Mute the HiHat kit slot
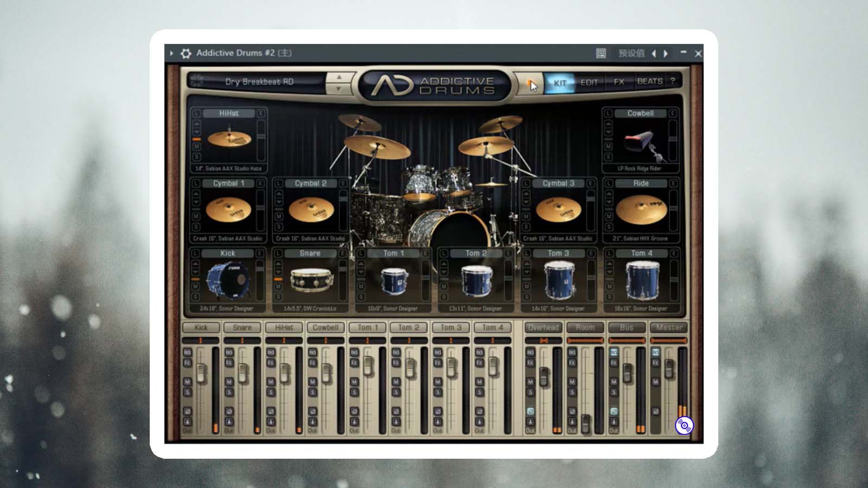This screenshot has width=868, height=488. coord(196,146)
